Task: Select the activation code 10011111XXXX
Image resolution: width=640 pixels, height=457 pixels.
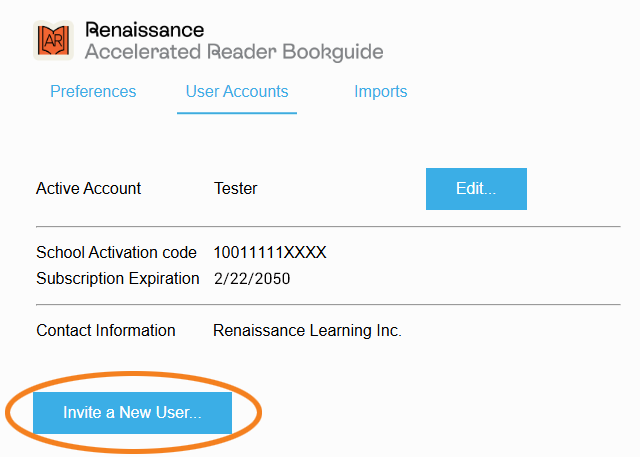Action: 270,252
